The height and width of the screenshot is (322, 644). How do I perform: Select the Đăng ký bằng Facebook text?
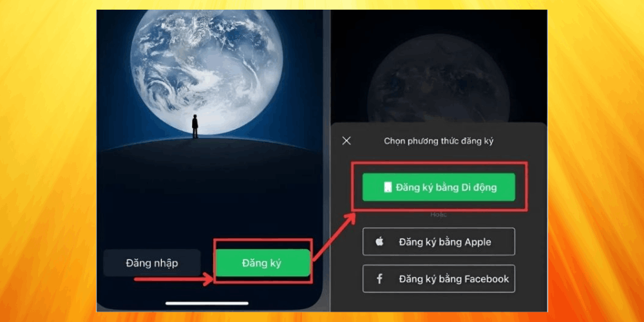[x=454, y=279]
